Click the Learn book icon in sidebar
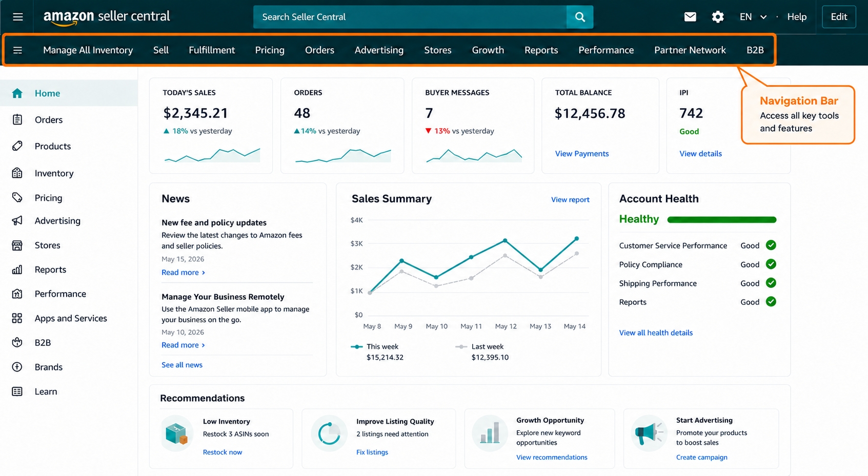The image size is (868, 476). 17,391
